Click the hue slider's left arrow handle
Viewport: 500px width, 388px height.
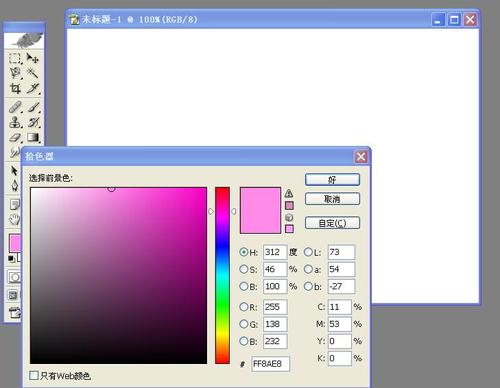click(x=211, y=211)
